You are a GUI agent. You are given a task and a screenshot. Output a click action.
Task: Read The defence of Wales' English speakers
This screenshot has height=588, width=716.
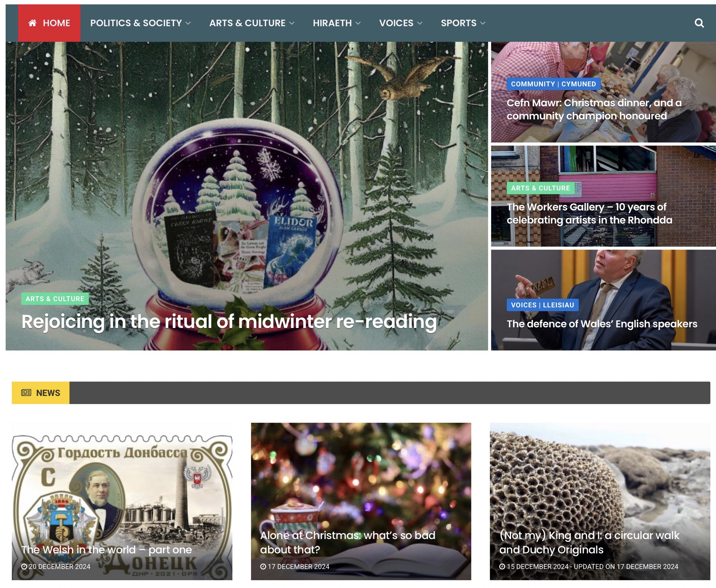point(602,324)
